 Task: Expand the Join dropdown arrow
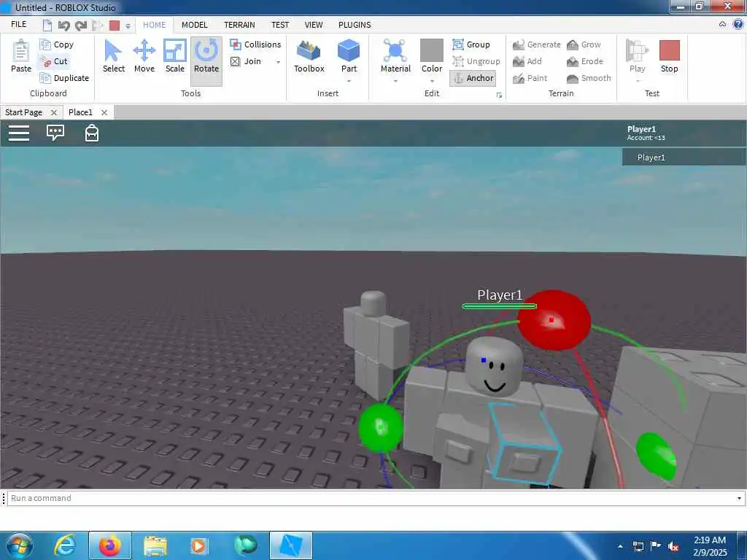coord(278,62)
